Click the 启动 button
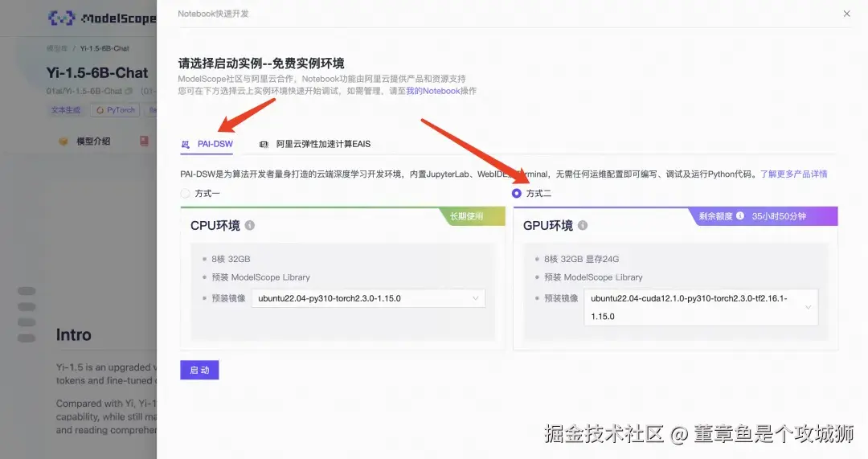Image resolution: width=868 pixels, height=459 pixels. pyautogui.click(x=199, y=370)
